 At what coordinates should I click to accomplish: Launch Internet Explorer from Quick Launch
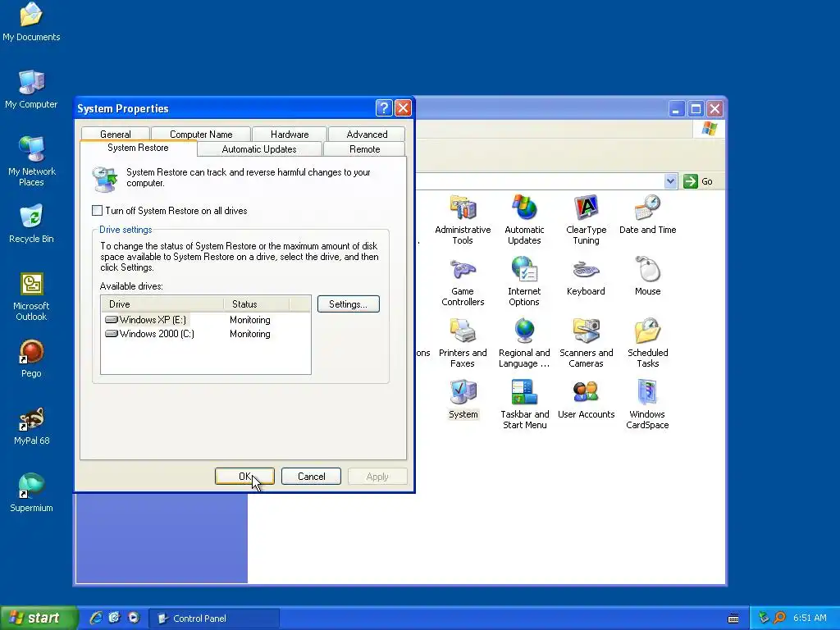coord(97,618)
